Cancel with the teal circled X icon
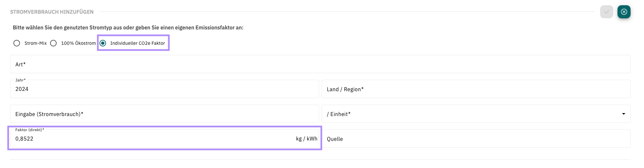The image size is (644, 168). tap(624, 12)
